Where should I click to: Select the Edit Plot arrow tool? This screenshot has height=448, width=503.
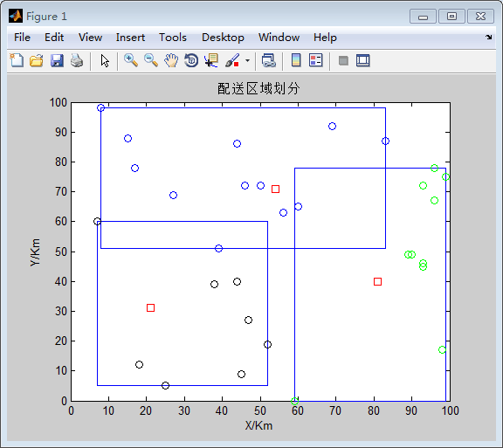point(105,60)
